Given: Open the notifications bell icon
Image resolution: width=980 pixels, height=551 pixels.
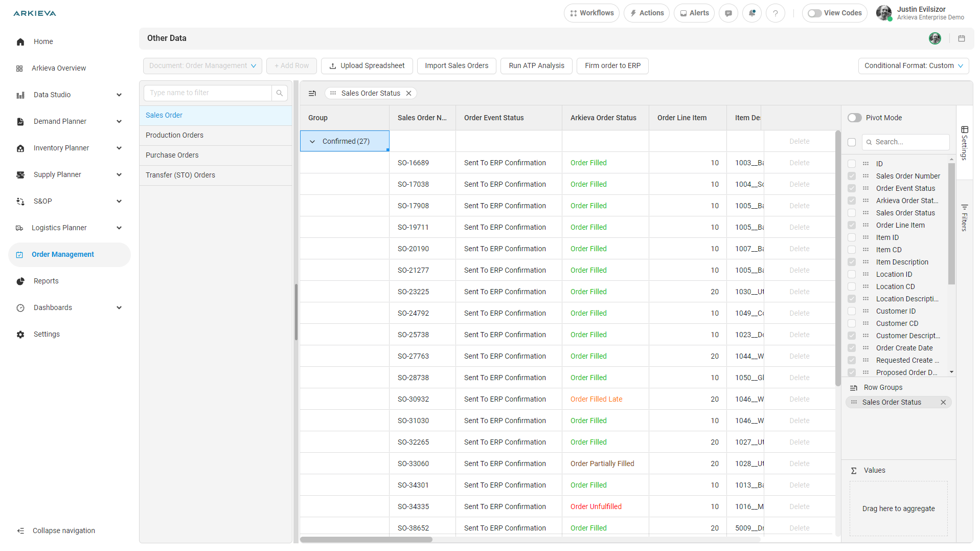Looking at the screenshot, I should point(751,13).
